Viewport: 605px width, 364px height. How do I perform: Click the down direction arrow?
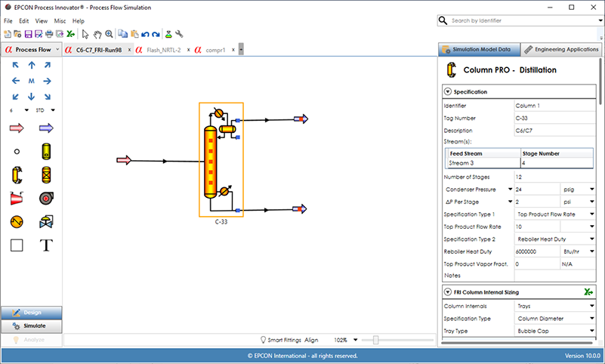click(x=31, y=97)
